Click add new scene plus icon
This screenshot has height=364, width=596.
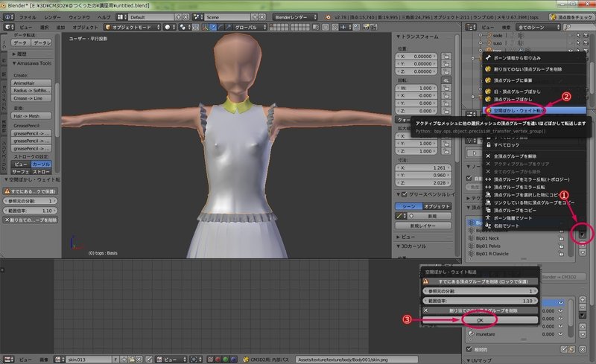(x=255, y=17)
